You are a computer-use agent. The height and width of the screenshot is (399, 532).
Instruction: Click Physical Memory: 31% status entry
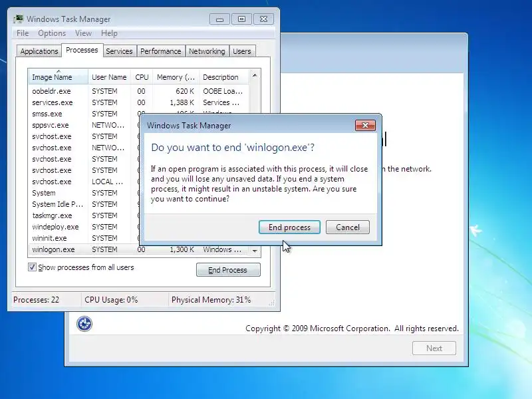[211, 300]
